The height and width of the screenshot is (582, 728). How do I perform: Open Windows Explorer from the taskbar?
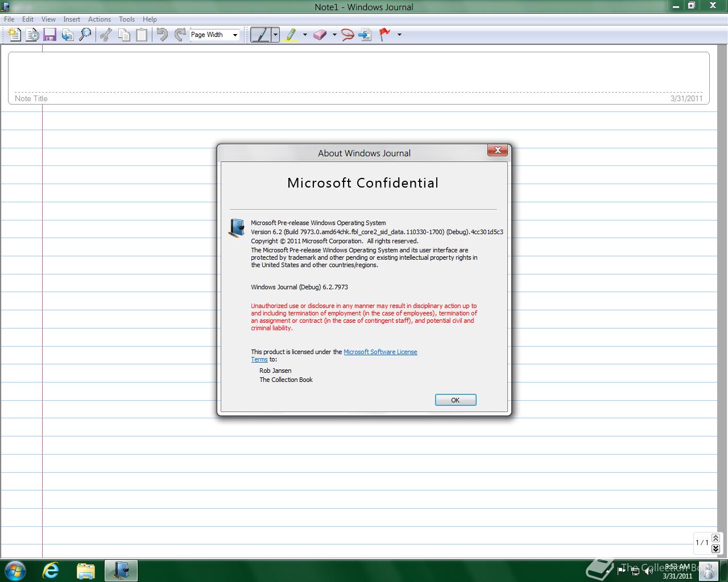click(x=86, y=570)
